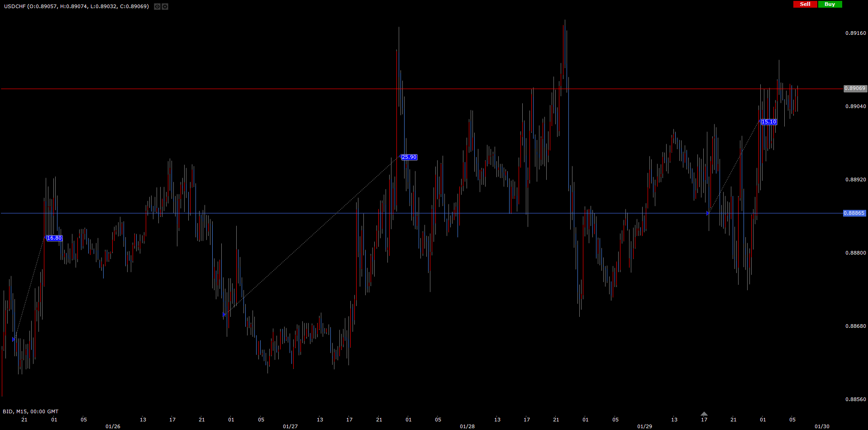Click the current price tag 0.89069
The width and height of the screenshot is (868, 430).
click(855, 89)
